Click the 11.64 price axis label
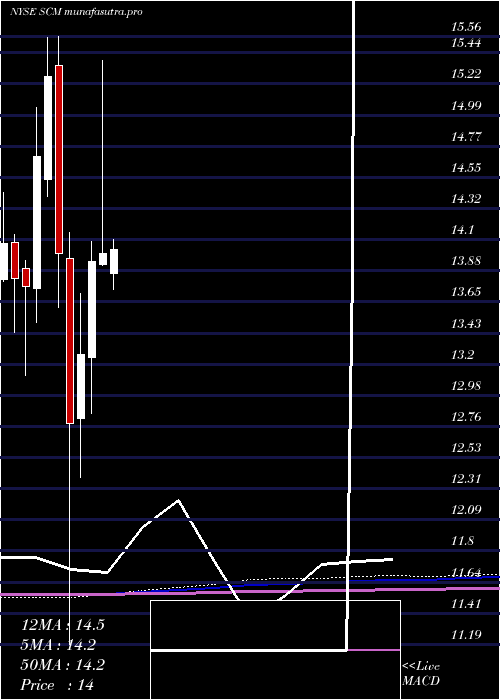Screen dimensions: 500x700 tap(466, 573)
